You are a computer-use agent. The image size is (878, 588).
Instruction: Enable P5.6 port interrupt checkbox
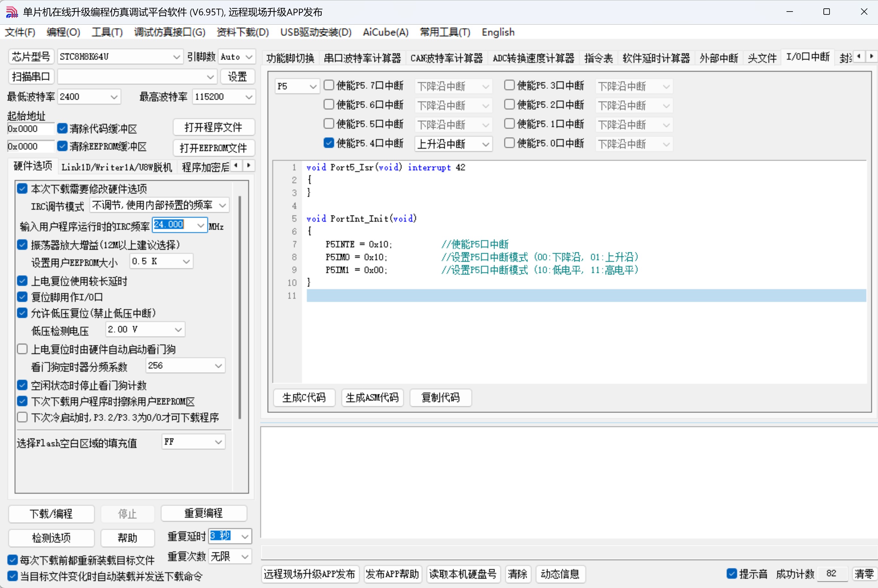pos(329,104)
